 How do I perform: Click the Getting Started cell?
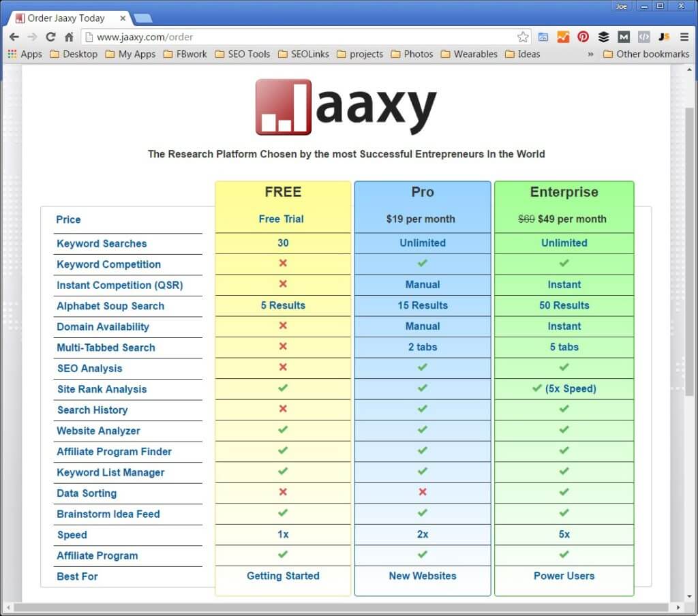click(283, 576)
